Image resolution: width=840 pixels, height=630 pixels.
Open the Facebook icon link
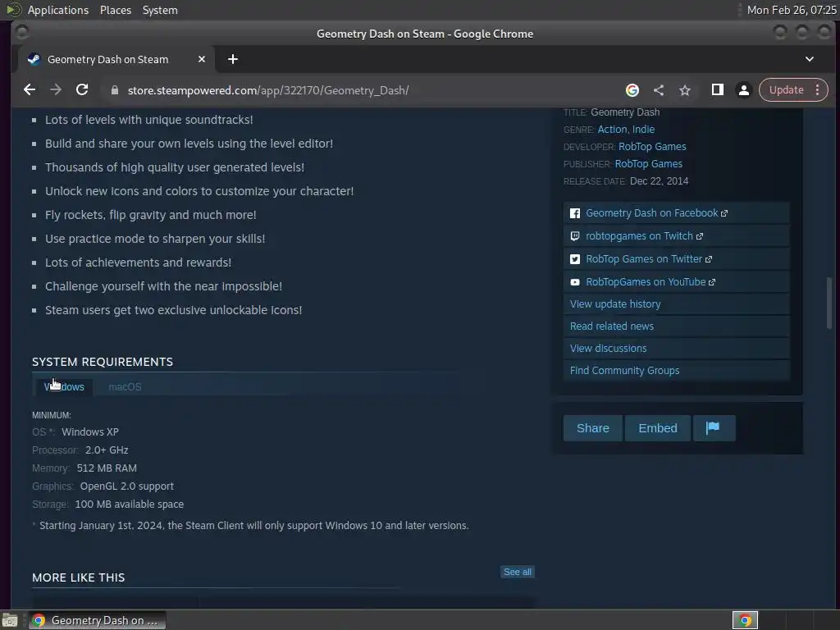(x=575, y=213)
